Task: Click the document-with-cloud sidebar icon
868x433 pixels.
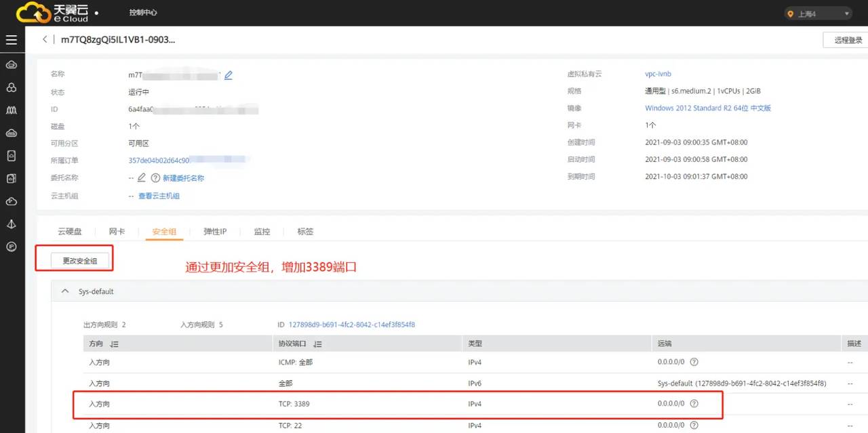Action: 11,156
